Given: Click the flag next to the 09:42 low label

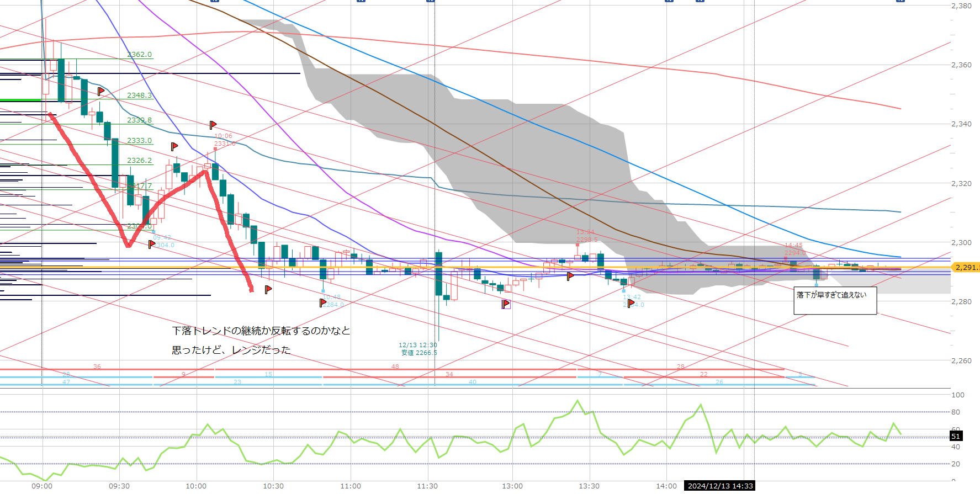Looking at the screenshot, I should point(152,244).
